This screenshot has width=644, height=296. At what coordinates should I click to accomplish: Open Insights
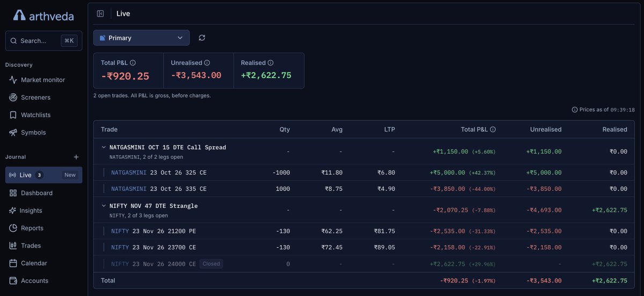coord(43,211)
